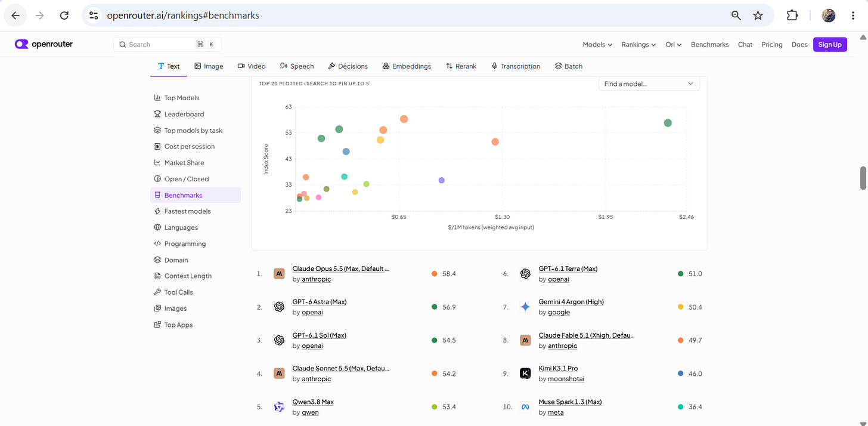Screen dimensions: 868x426
Task: Click the Google Gemini logo icon
Action: point(525,307)
